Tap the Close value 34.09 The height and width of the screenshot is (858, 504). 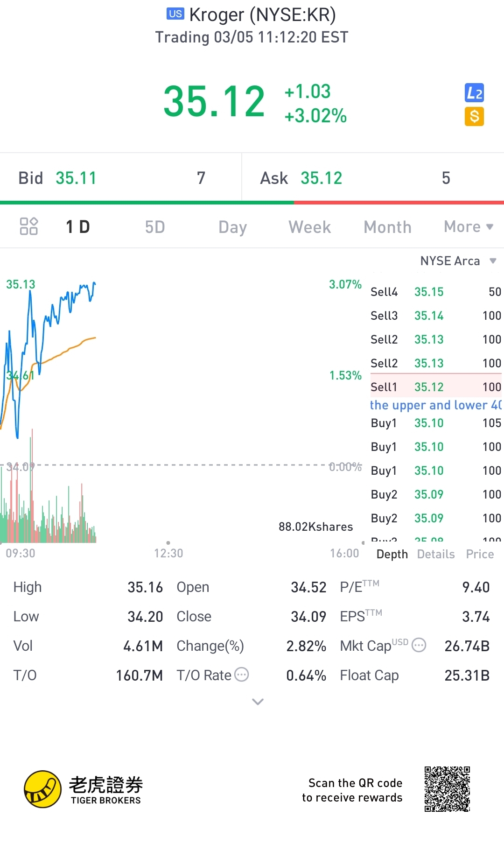click(x=308, y=616)
